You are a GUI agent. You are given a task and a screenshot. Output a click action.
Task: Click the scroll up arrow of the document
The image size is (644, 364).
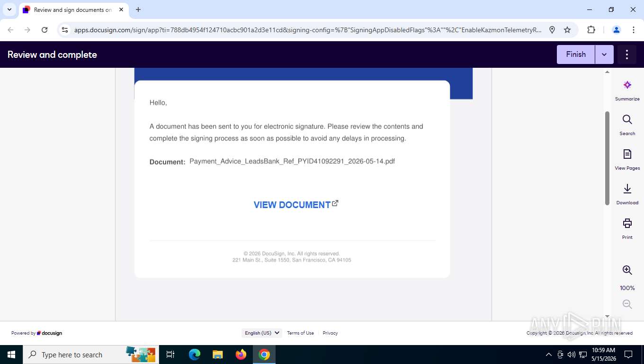click(x=607, y=72)
